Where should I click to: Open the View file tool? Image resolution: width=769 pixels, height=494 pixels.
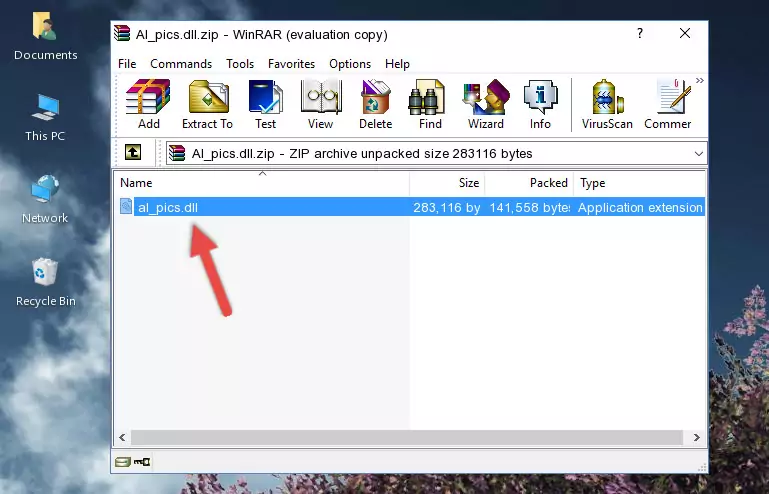click(x=320, y=104)
